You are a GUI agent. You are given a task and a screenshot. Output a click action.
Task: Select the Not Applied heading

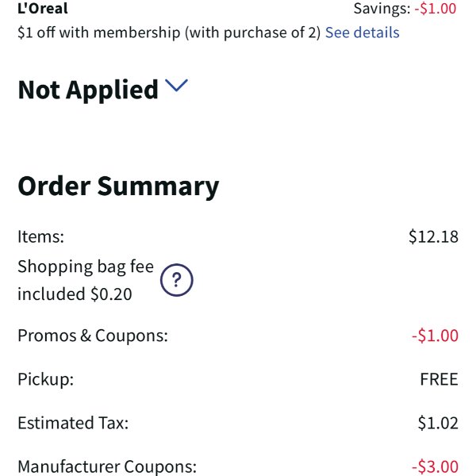[x=88, y=90]
